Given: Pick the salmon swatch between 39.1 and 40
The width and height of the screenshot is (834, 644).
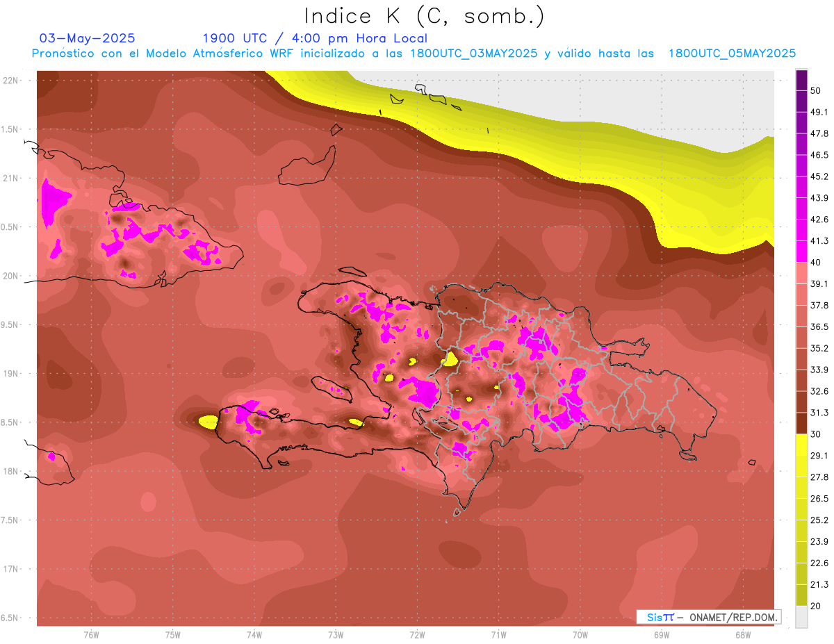Looking at the screenshot, I should point(801,272).
